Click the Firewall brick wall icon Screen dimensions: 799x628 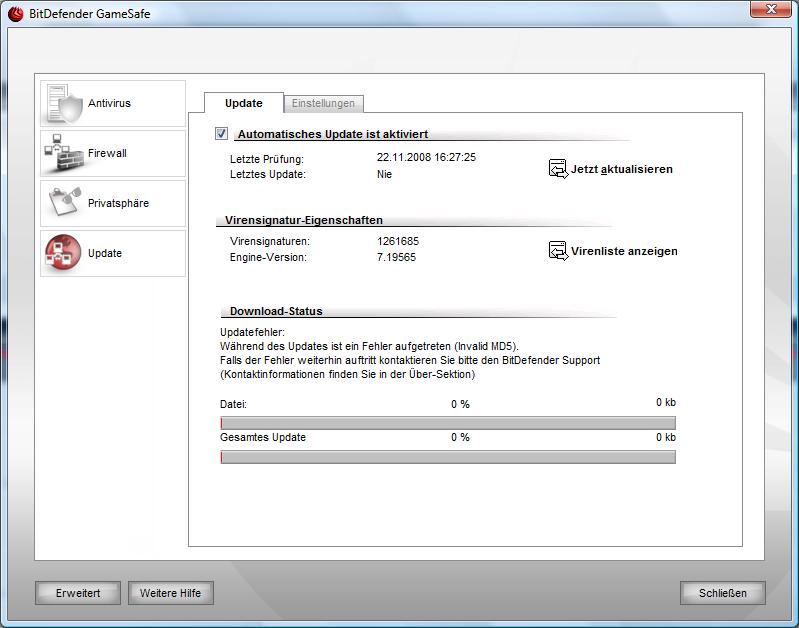pos(64,152)
